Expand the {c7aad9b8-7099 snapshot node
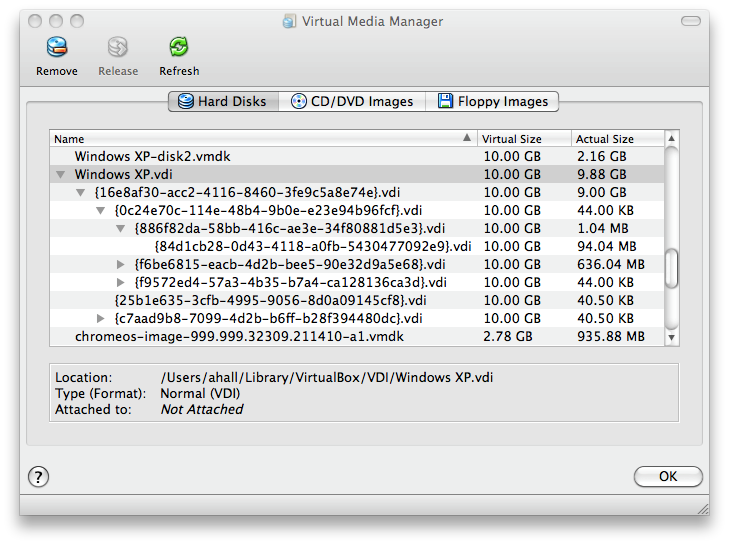The width and height of the screenshot is (729, 545). [x=101, y=319]
